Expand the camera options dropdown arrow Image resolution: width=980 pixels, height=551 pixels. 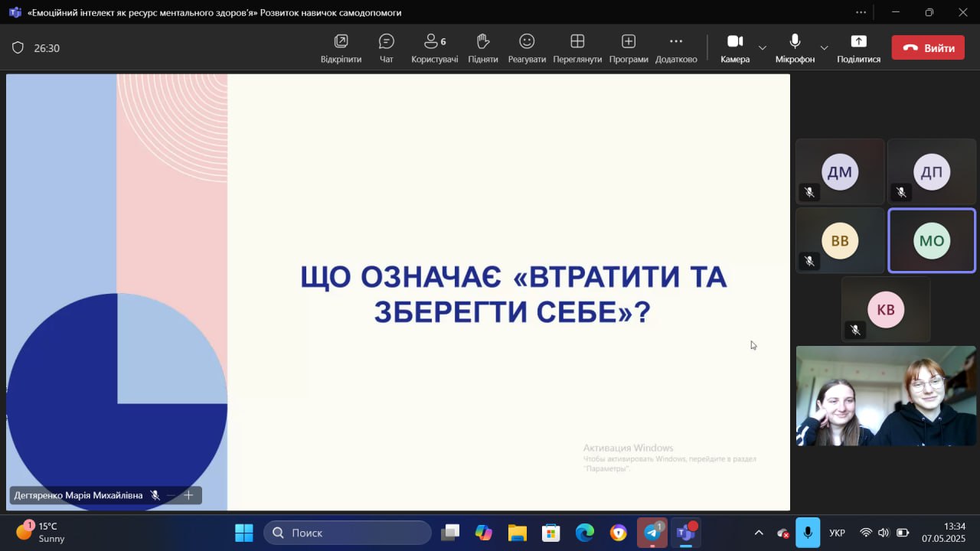(x=763, y=48)
